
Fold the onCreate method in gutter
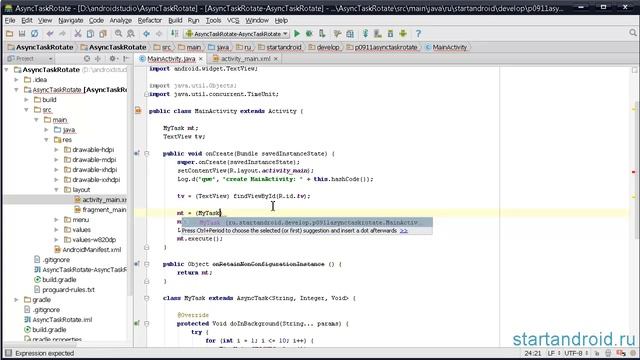147,154
